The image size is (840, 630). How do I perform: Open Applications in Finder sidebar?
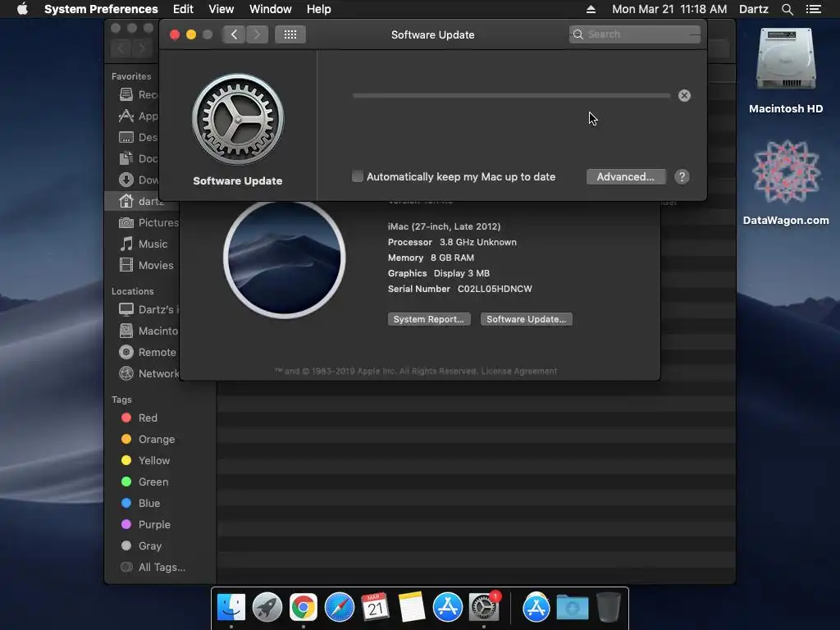tap(138, 116)
